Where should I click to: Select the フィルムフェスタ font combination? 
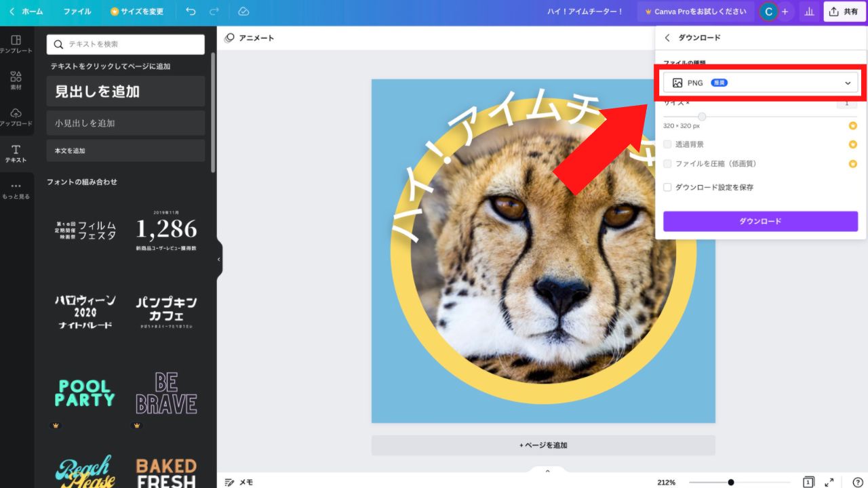pos(85,230)
